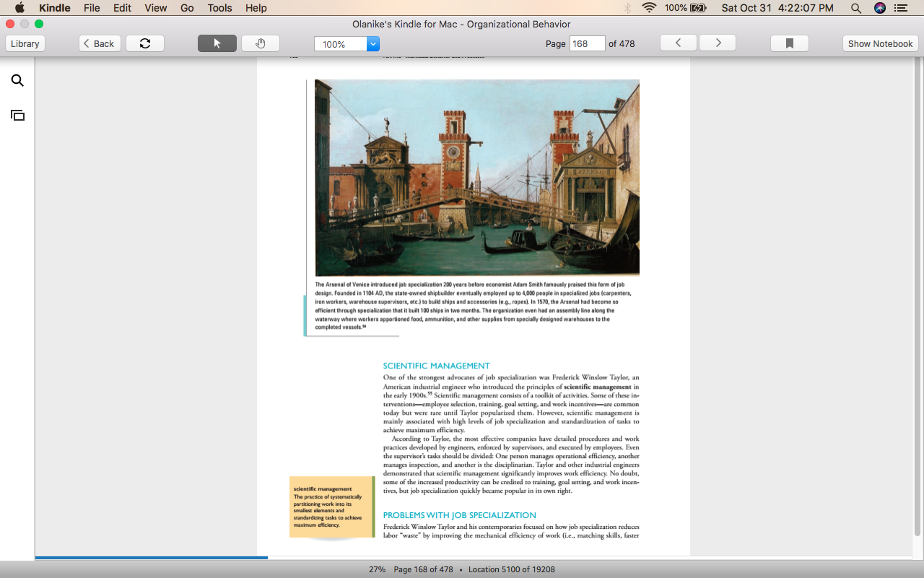
Task: Open Notification Center icon
Action: (x=900, y=8)
